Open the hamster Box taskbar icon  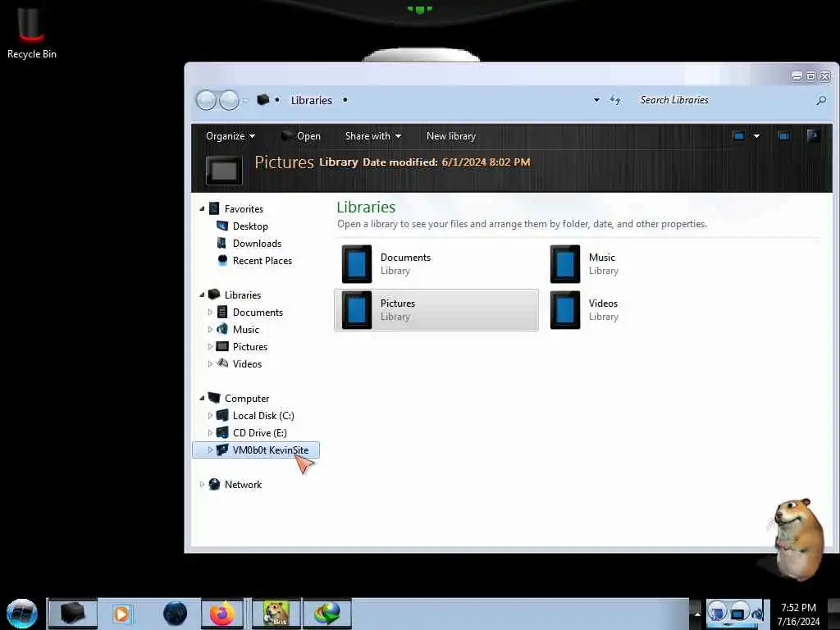[276, 614]
